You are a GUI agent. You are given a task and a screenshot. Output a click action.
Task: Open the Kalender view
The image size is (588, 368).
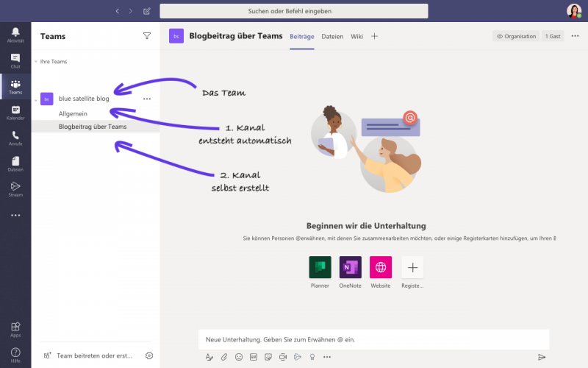point(15,112)
